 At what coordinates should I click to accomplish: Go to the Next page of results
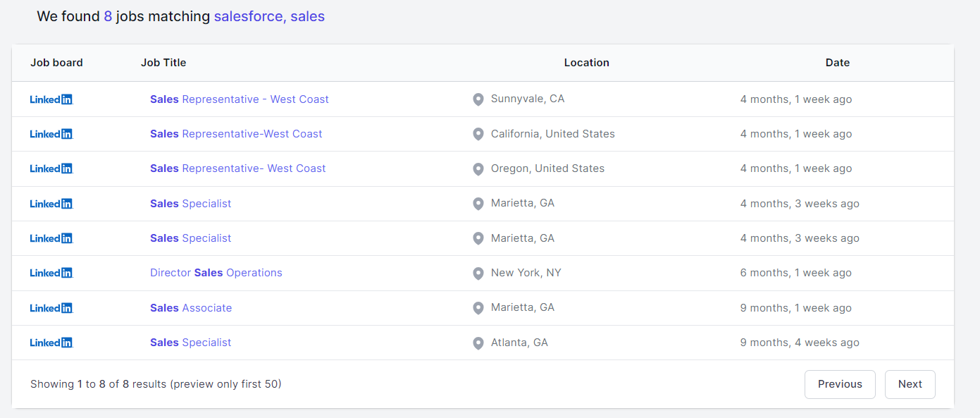click(x=910, y=384)
